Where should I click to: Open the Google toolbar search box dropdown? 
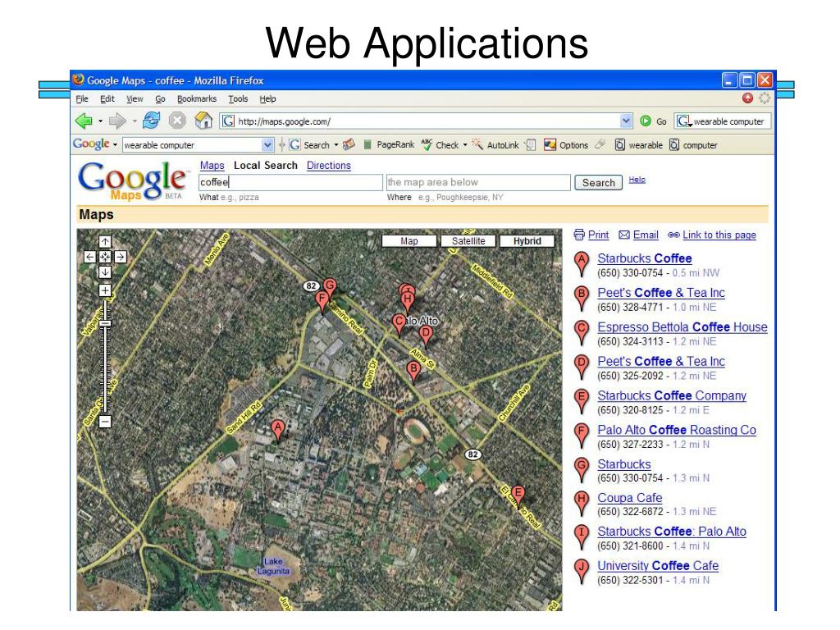click(267, 144)
